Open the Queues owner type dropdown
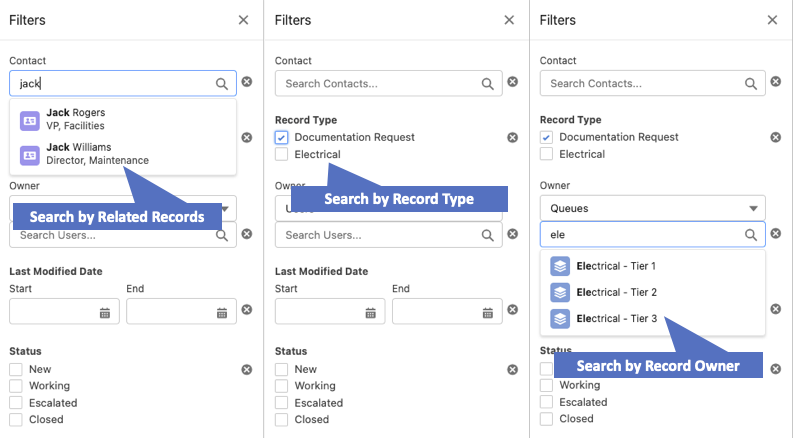The image size is (793, 438). (652, 209)
